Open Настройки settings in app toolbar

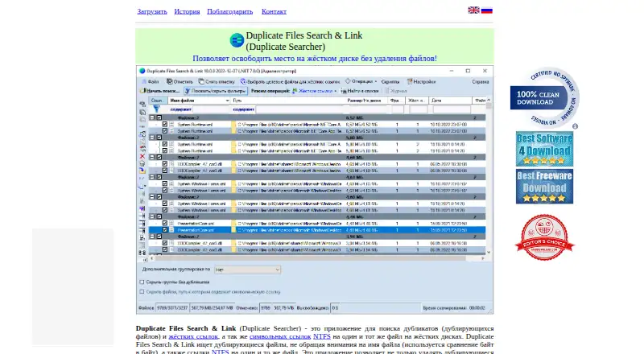coord(421,82)
